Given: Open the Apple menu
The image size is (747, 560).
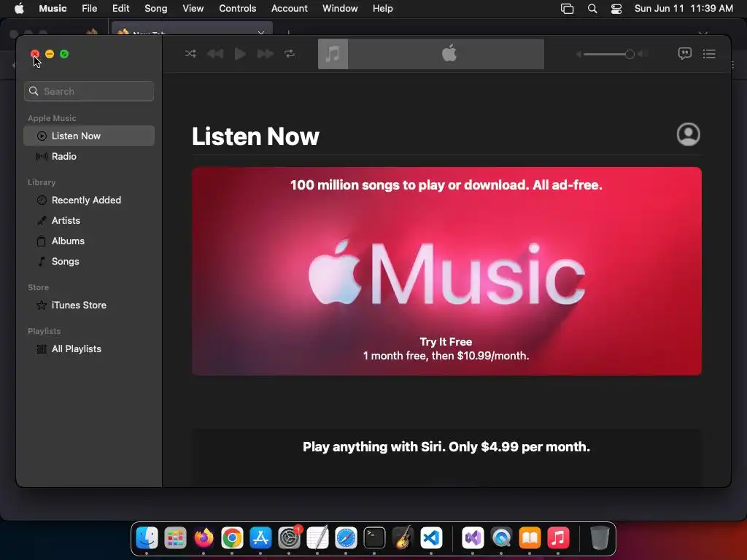Looking at the screenshot, I should 19,8.
